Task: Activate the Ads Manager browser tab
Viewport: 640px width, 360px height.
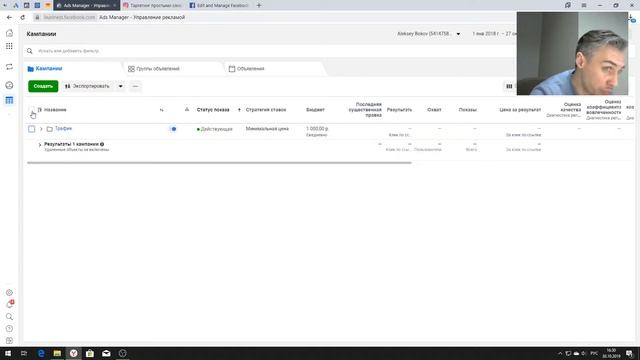Action: 86,5
